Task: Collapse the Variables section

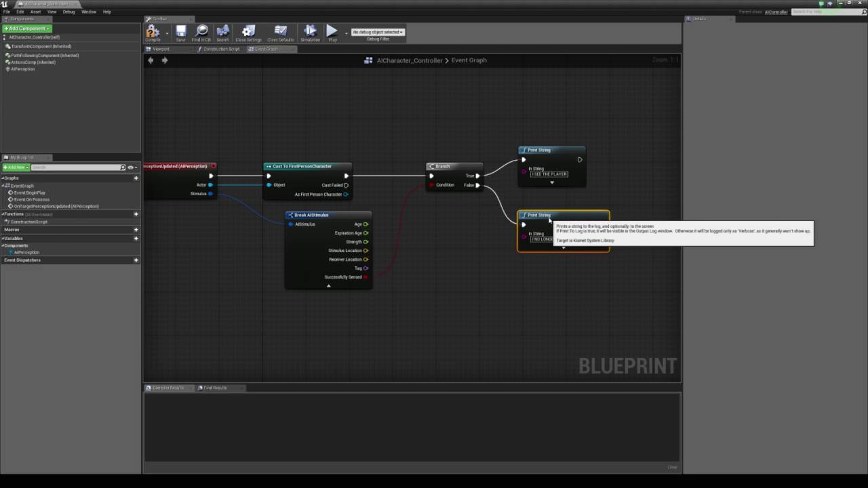Action: coord(3,239)
